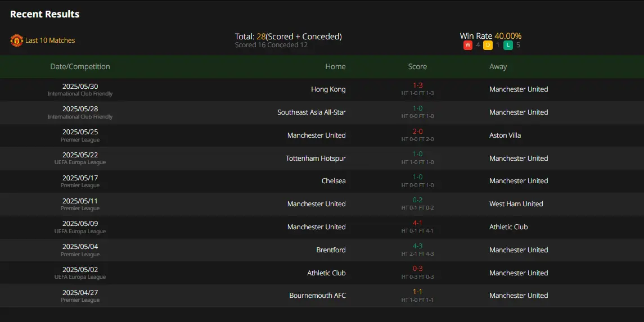
Task: Click the red W wins badge
Action: point(468,45)
